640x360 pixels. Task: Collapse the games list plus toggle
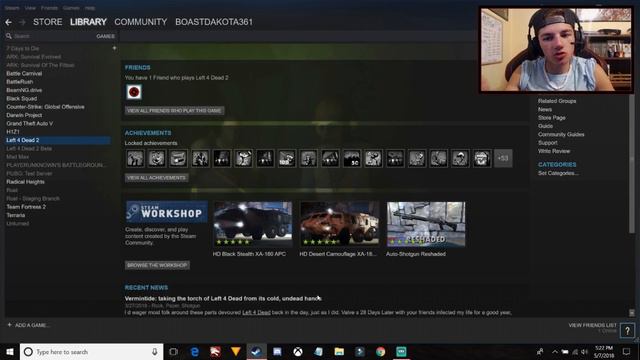coord(114,48)
